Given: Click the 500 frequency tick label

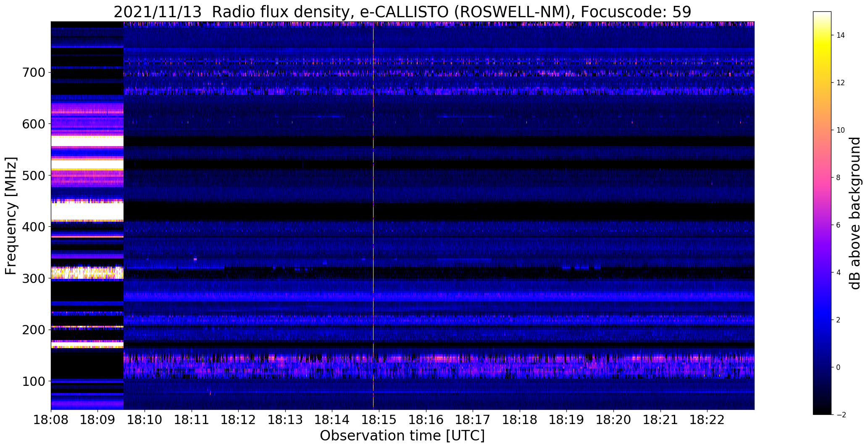Looking at the screenshot, I should [33, 176].
